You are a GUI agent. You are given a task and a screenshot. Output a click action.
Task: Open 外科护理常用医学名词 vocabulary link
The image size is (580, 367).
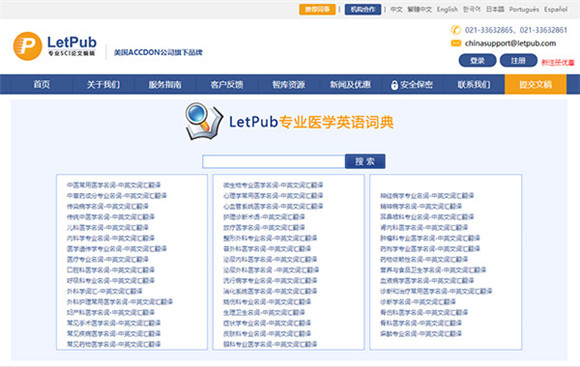pos(120,302)
